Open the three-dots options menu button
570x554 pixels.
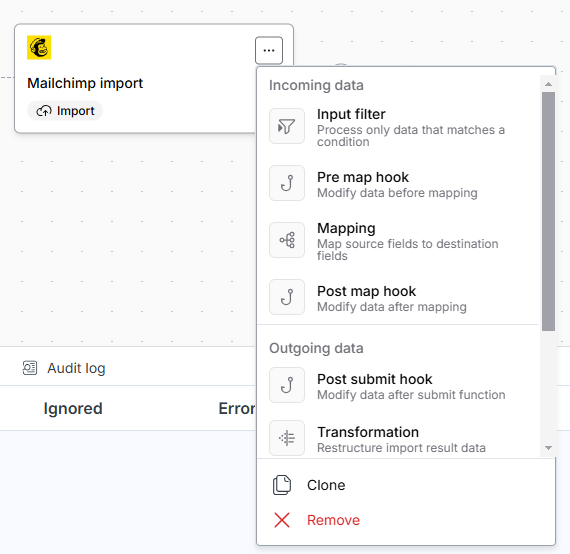[269, 50]
